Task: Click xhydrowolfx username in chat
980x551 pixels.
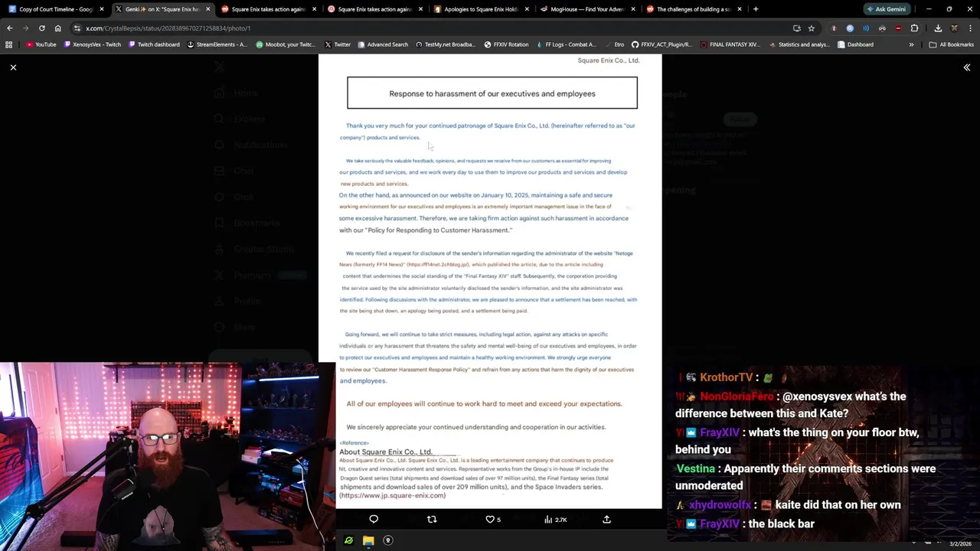Action: point(720,505)
